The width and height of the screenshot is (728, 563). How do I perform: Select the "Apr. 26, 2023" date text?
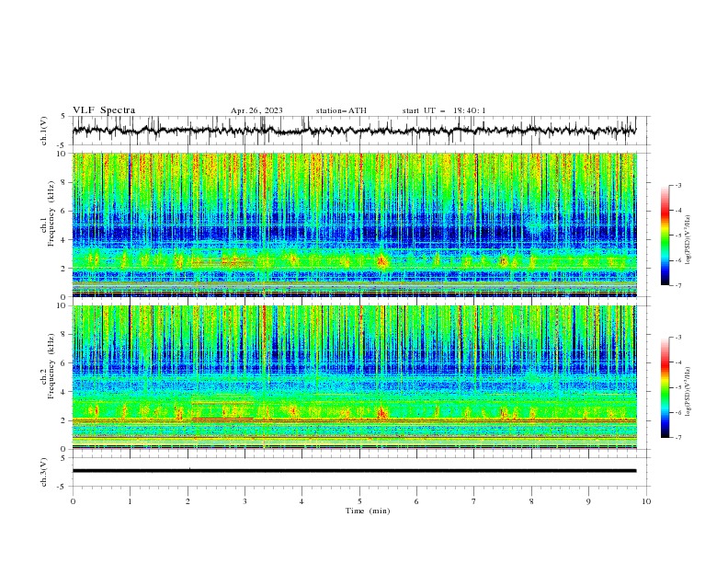pos(256,110)
